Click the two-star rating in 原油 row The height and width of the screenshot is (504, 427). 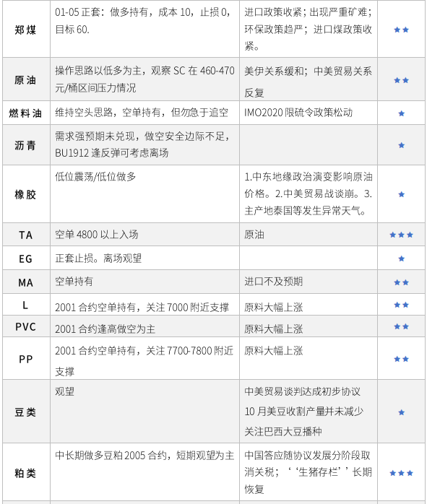(x=401, y=80)
